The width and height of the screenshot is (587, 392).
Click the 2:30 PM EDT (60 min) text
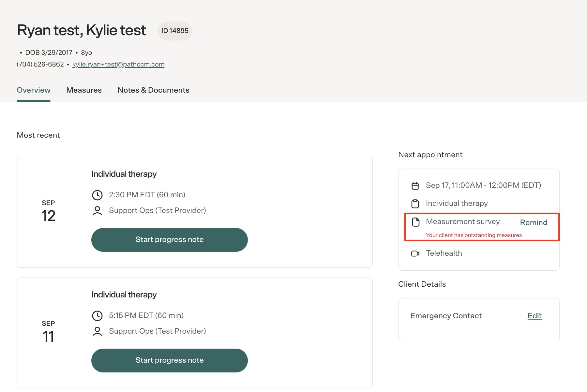point(147,195)
